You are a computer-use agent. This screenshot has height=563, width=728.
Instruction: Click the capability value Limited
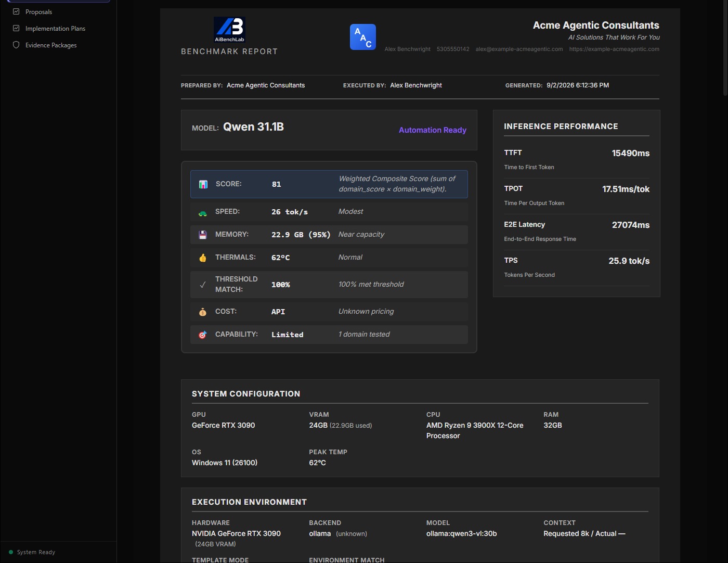(x=288, y=335)
